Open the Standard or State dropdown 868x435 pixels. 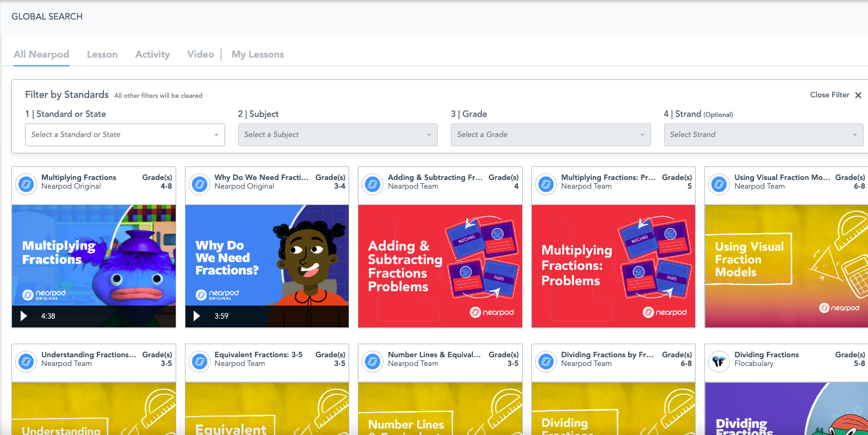125,135
